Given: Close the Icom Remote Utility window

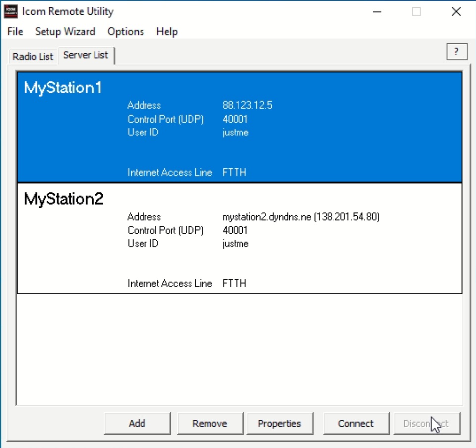Looking at the screenshot, I should click(x=456, y=12).
